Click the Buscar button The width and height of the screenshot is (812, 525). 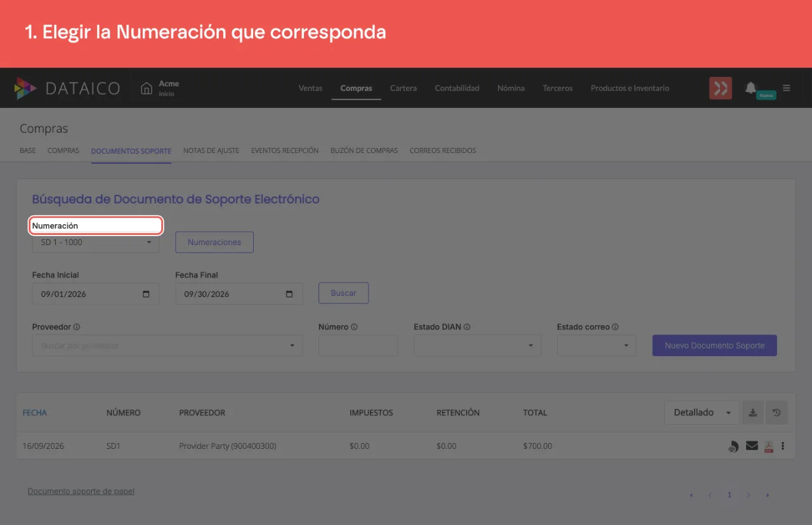pyautogui.click(x=344, y=293)
